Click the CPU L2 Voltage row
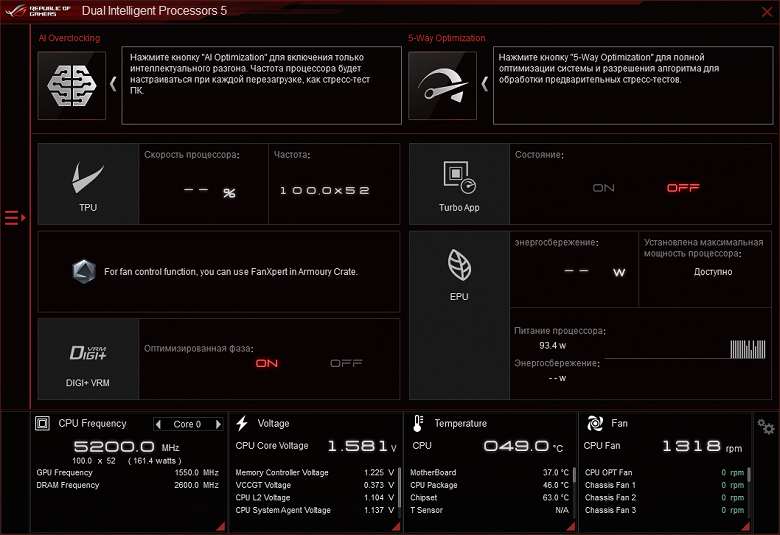 pos(314,498)
